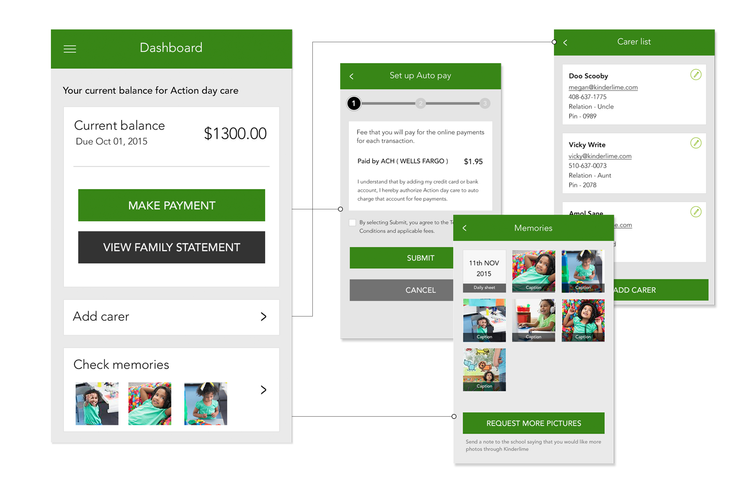Screen dimensions: 750x482
Task: Open Check memories chevron arrow
Action: coord(264,390)
